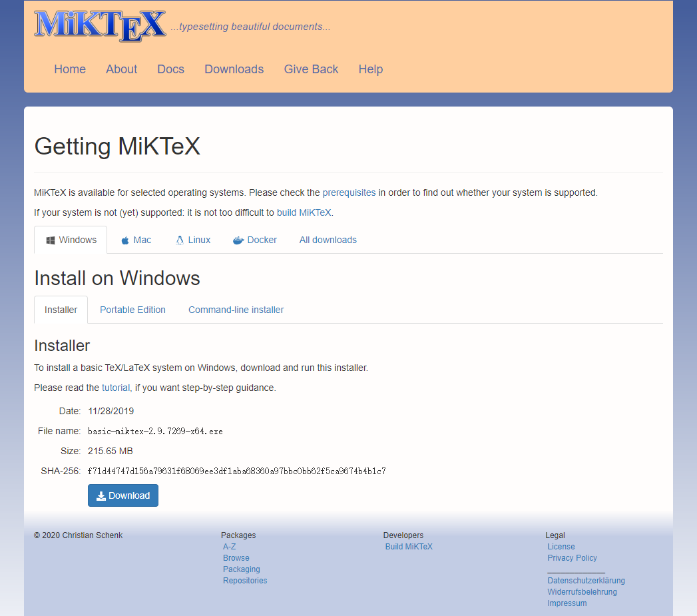Image resolution: width=697 pixels, height=616 pixels.
Task: Open the A-Z packages link
Action: tap(230, 547)
